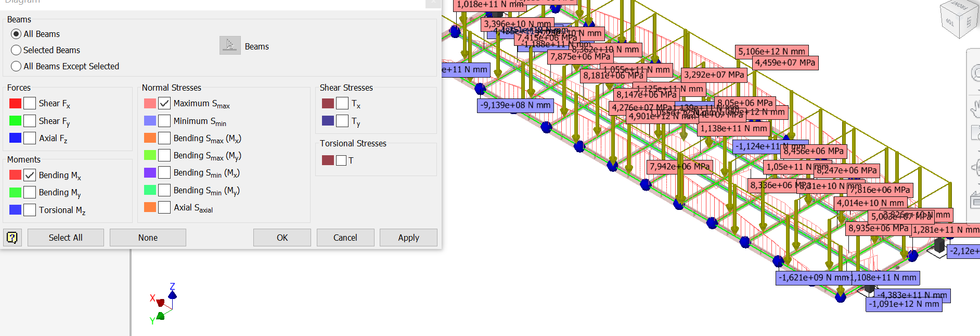Enable Bending Smax (Mx) checkbox
The height and width of the screenshot is (336, 980).
coord(164,138)
